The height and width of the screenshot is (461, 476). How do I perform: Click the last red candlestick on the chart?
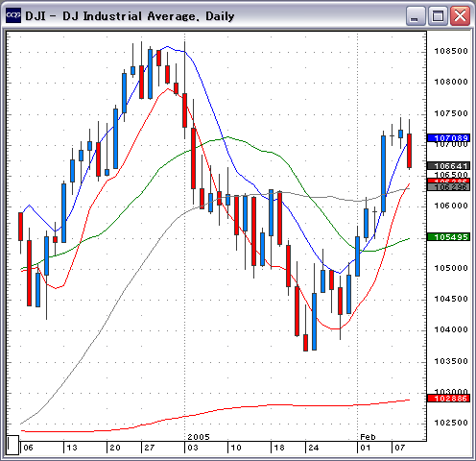pos(409,151)
